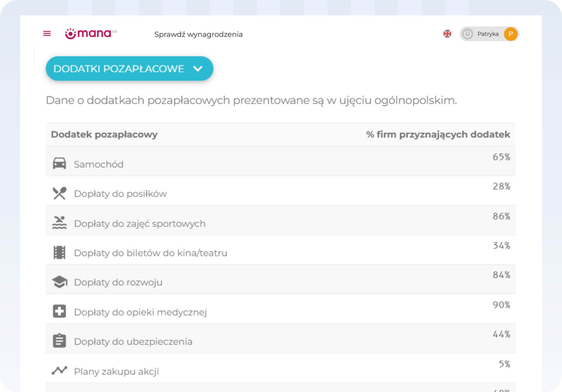
Task: Click the clipboard insurance icon
Action: click(x=59, y=341)
